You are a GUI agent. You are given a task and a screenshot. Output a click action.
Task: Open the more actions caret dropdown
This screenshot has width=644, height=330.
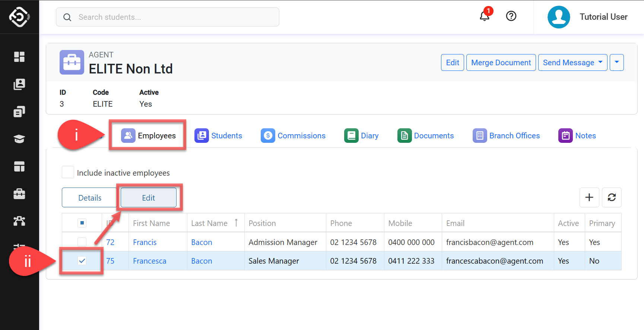[617, 63]
